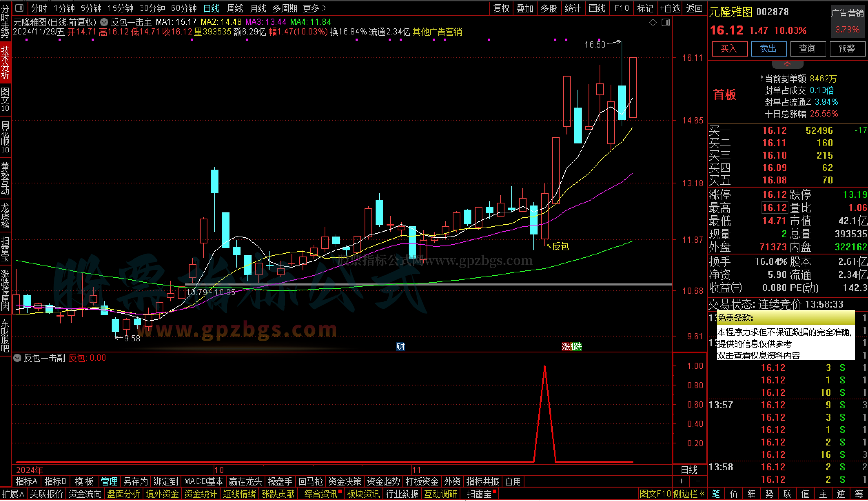Expand the 更多 periods menu

click(x=314, y=8)
